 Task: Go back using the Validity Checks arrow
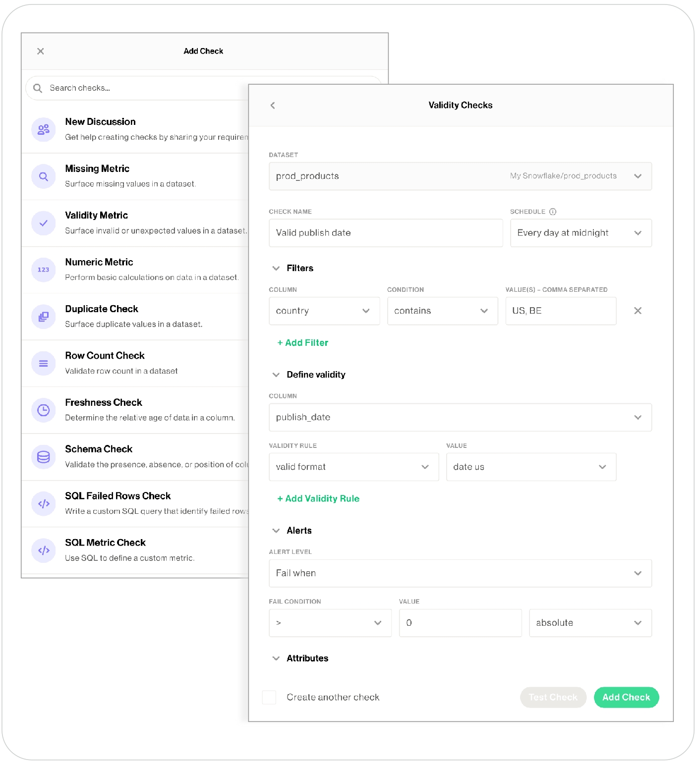[x=273, y=105]
